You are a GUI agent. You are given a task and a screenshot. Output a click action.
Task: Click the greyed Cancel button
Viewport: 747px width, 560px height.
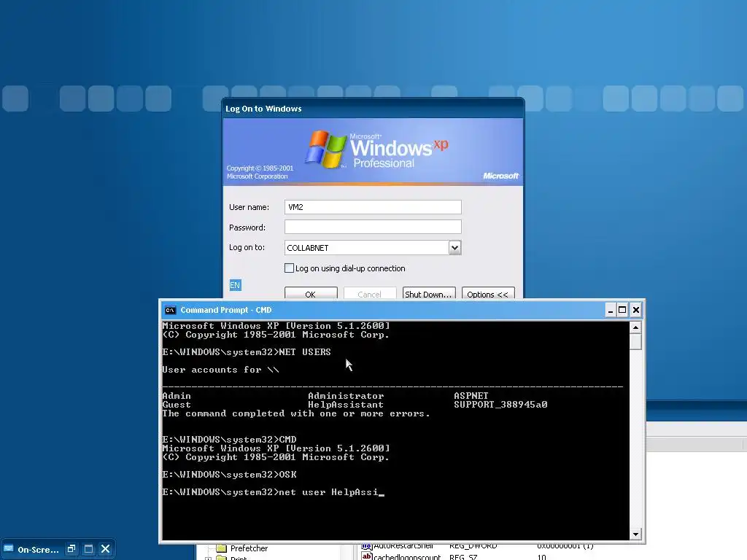coord(370,293)
